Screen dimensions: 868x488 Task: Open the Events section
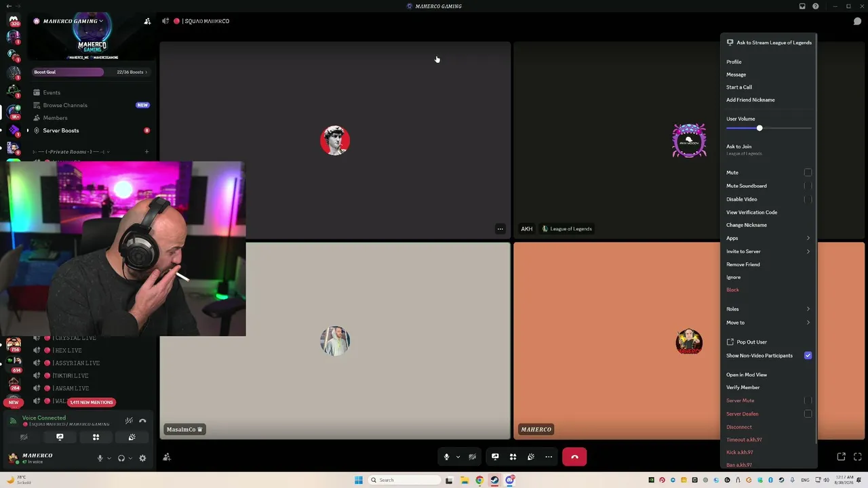[x=52, y=92]
